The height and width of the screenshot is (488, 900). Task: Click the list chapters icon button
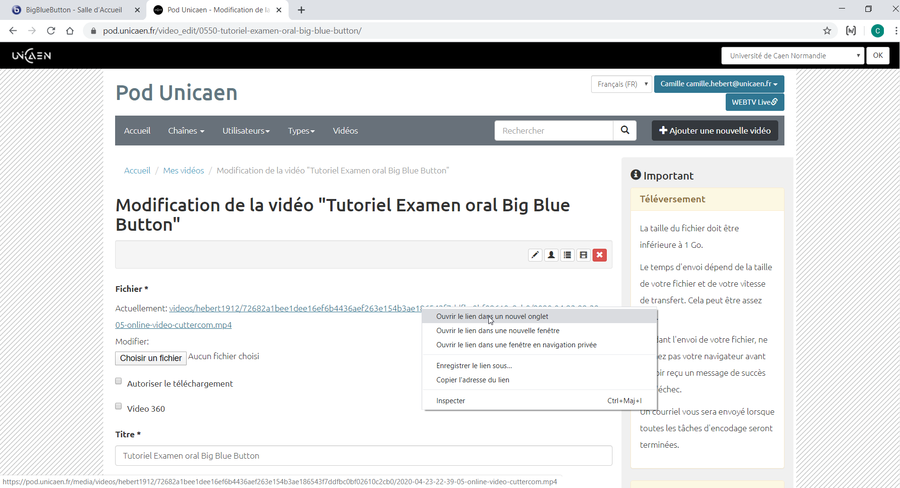click(x=567, y=255)
